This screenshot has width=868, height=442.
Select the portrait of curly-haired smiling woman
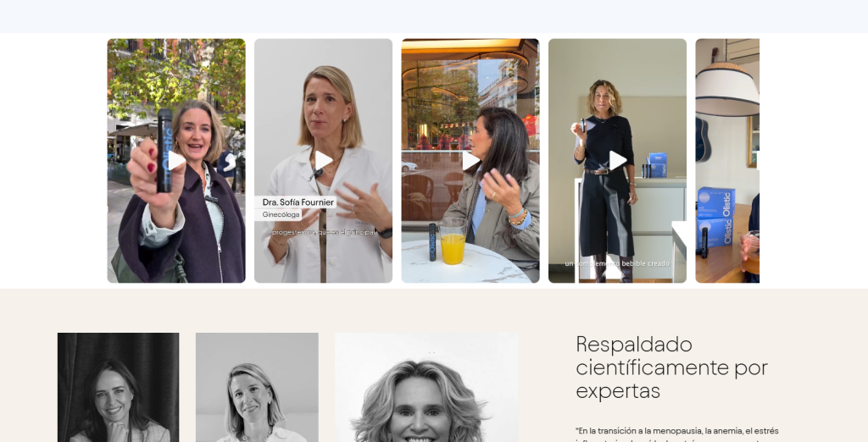click(426, 387)
